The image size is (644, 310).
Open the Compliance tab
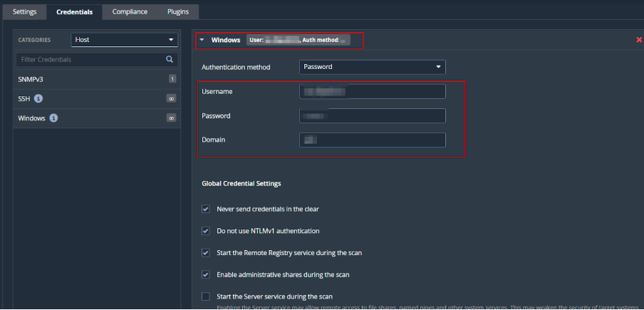130,11
